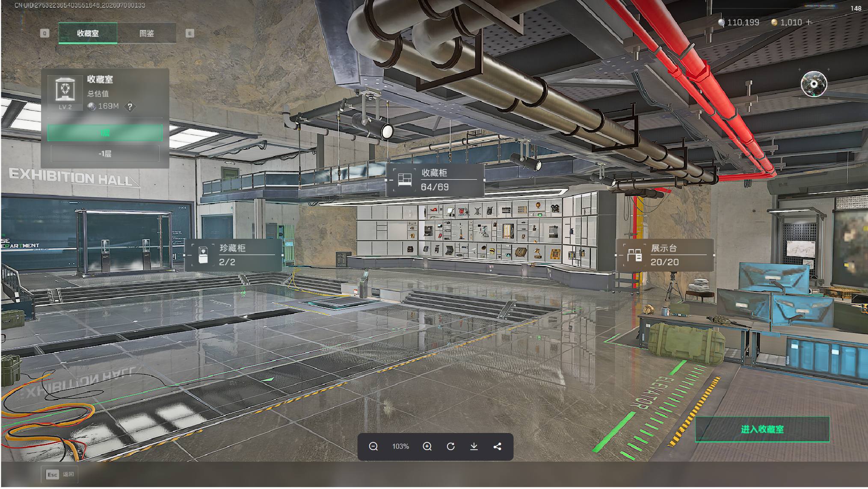
Task: Share the image via share icon
Action: point(497,446)
